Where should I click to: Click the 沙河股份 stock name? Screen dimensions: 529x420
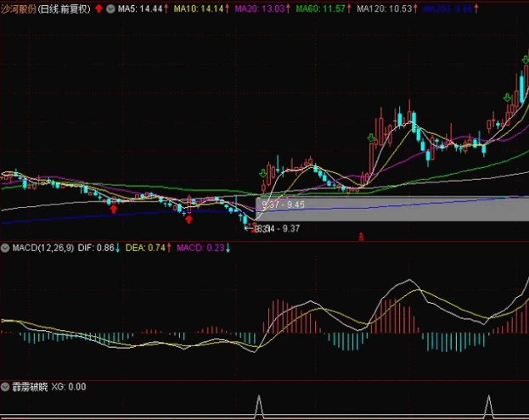point(20,8)
